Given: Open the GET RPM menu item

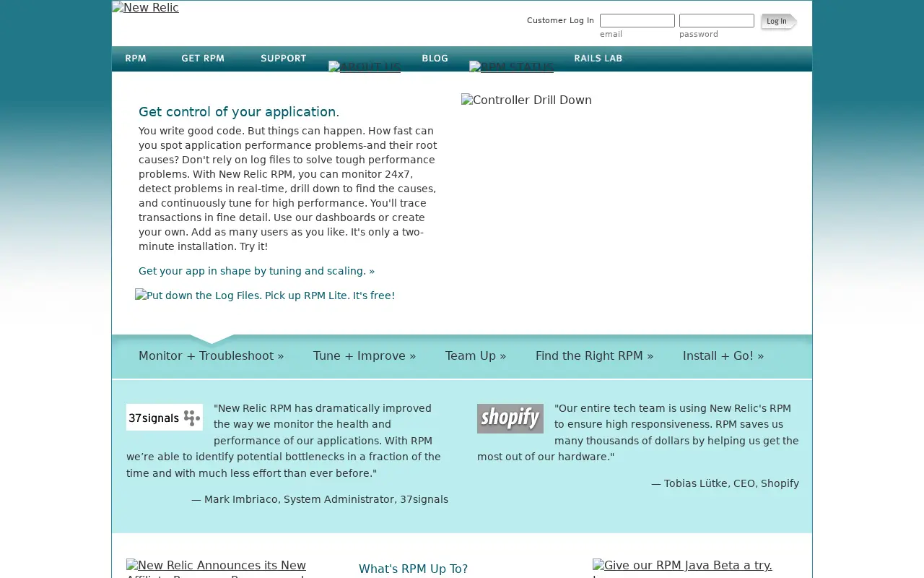Looking at the screenshot, I should coord(203,59).
